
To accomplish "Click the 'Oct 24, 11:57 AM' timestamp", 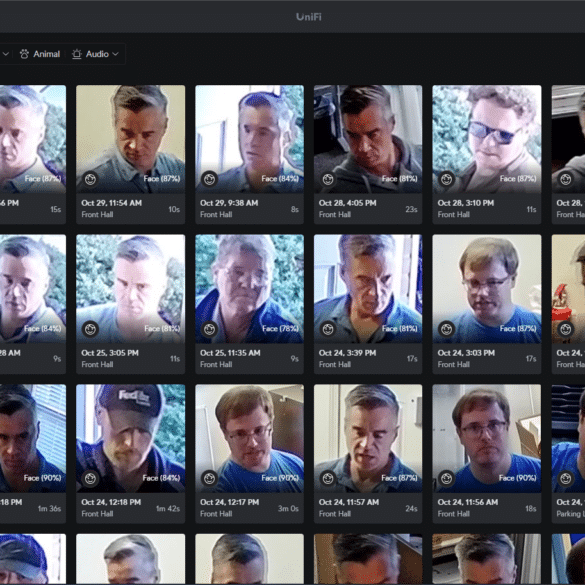I will [x=349, y=502].
